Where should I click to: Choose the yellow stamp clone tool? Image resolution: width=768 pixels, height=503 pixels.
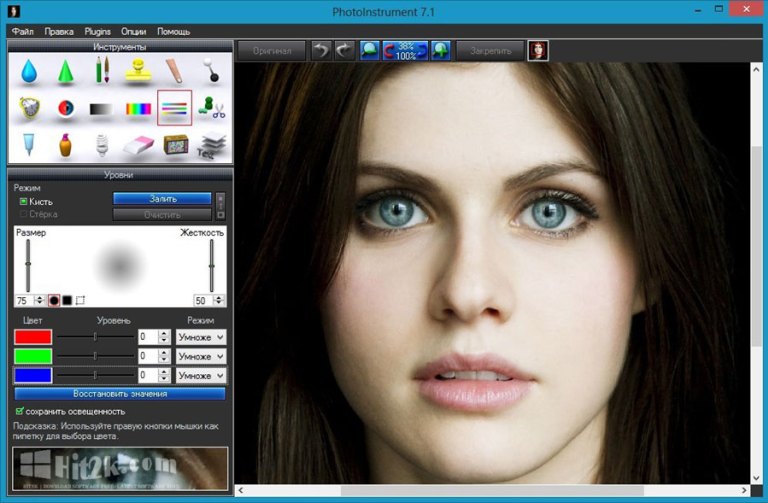coord(138,72)
